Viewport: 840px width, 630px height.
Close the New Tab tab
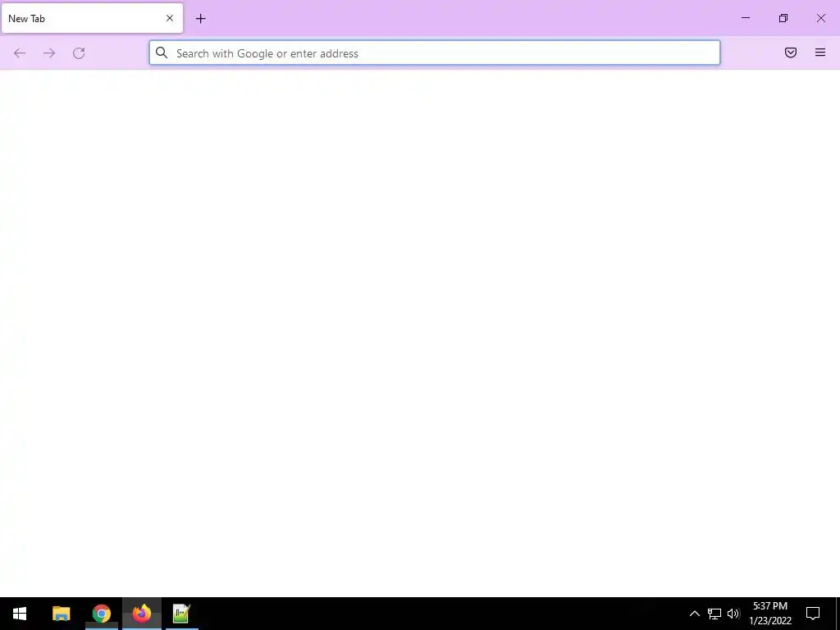coord(170,18)
